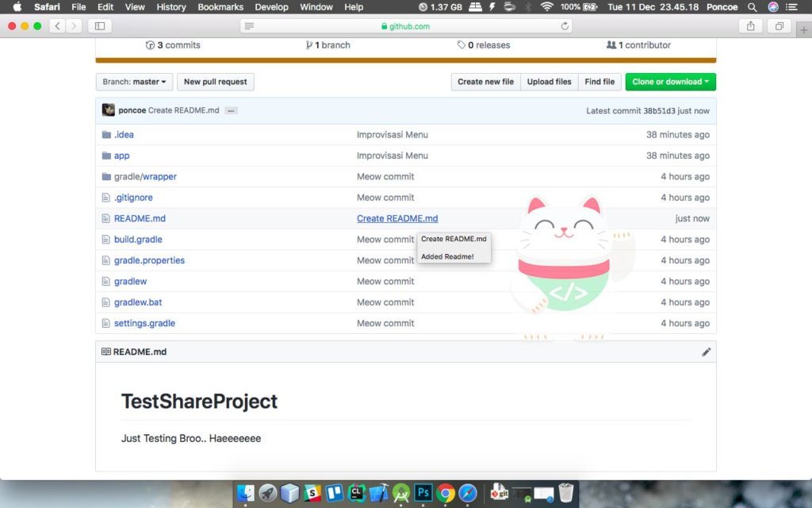View the 0 releases link

[484, 45]
